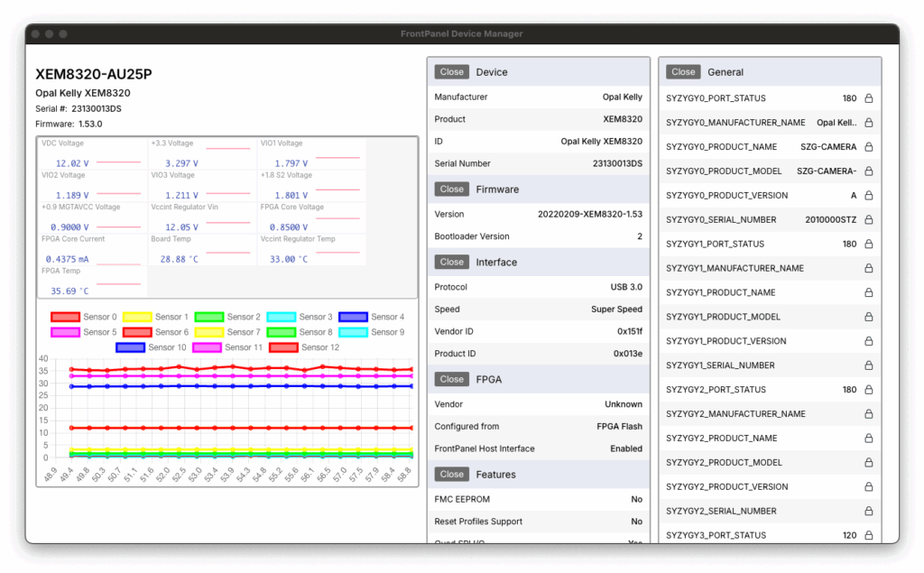The height and width of the screenshot is (573, 924).
Task: Select the FPGA Temp sensor tile
Action: pos(93,282)
